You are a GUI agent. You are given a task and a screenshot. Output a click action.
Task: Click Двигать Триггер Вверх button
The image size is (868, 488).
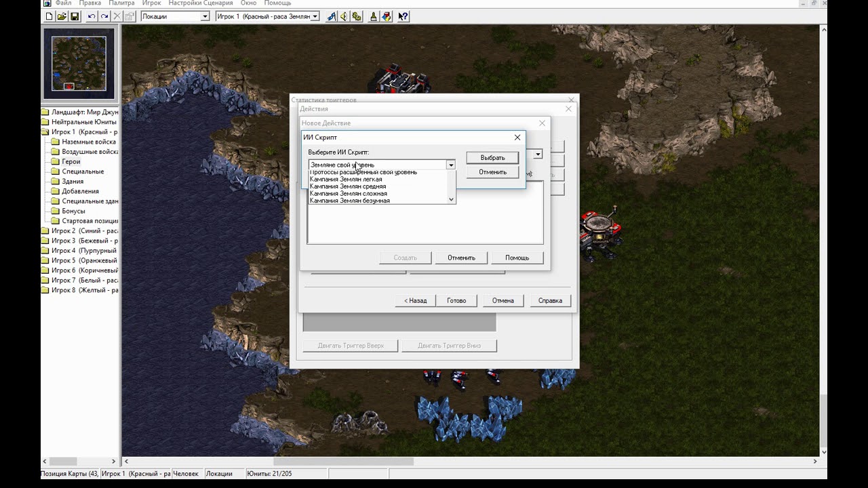point(351,346)
